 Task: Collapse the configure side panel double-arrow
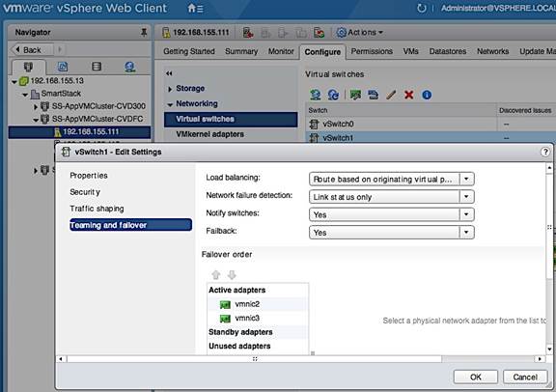[169, 73]
